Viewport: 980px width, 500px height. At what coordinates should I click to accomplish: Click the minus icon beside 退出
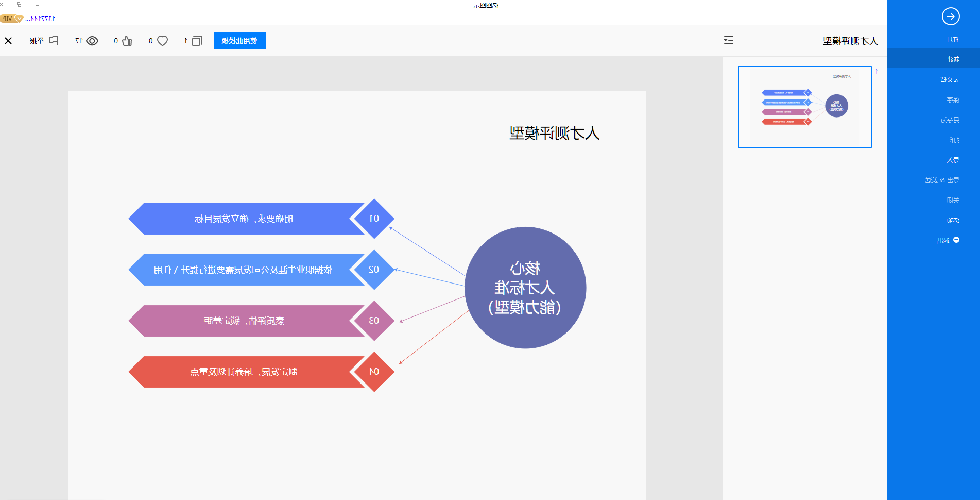click(x=956, y=240)
